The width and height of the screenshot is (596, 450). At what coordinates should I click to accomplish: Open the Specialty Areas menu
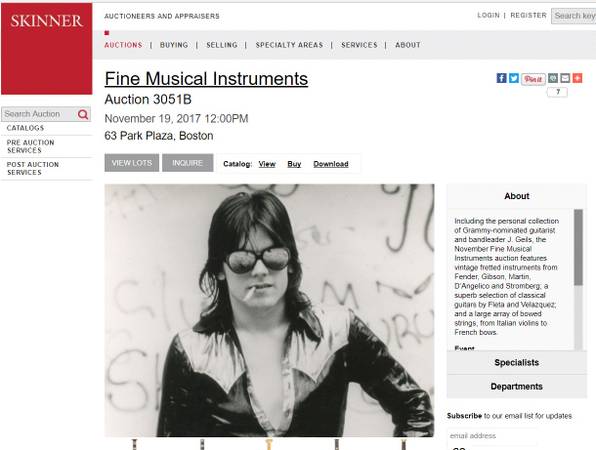(289, 45)
